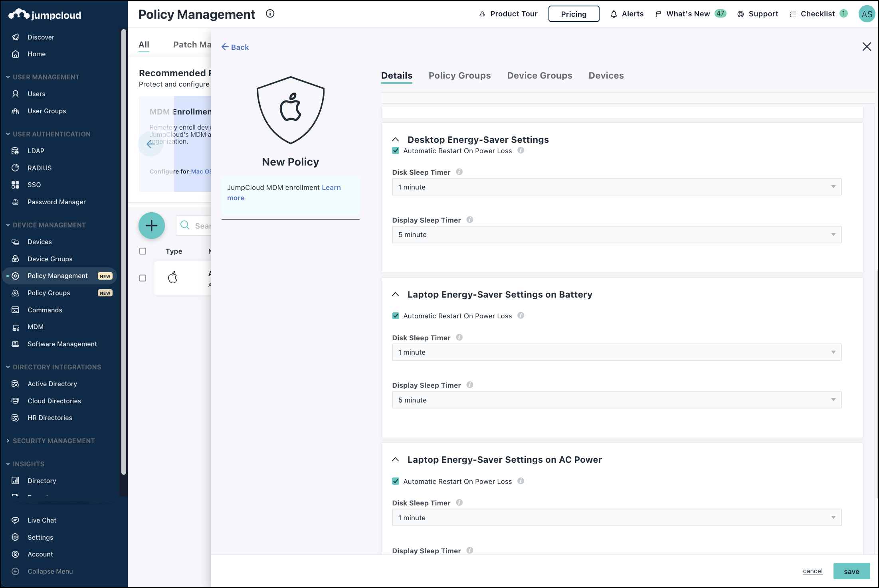Open info icon beside Policy Management title
The width and height of the screenshot is (879, 588).
[270, 14]
